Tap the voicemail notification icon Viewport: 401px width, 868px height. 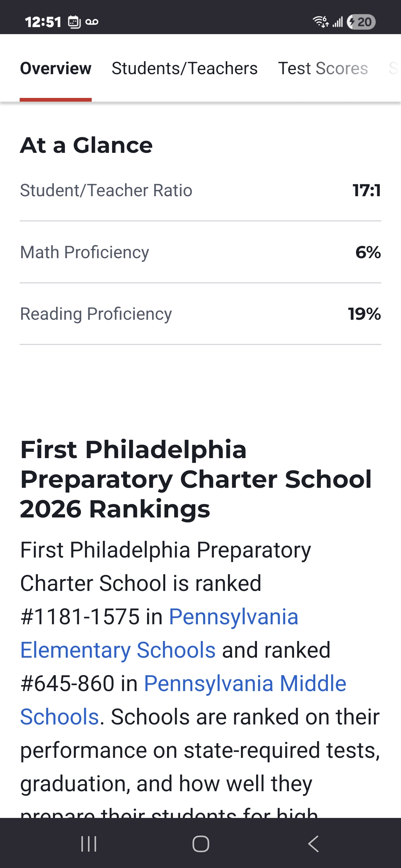point(92,22)
